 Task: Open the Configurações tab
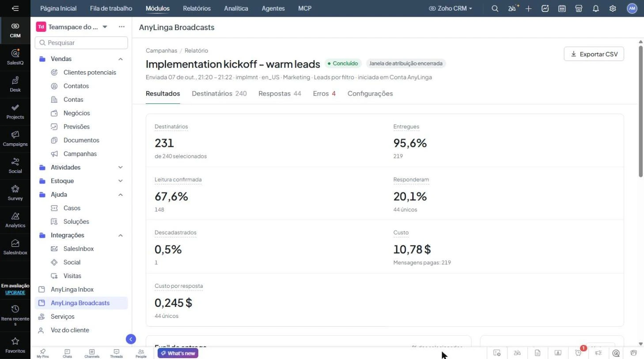point(370,94)
